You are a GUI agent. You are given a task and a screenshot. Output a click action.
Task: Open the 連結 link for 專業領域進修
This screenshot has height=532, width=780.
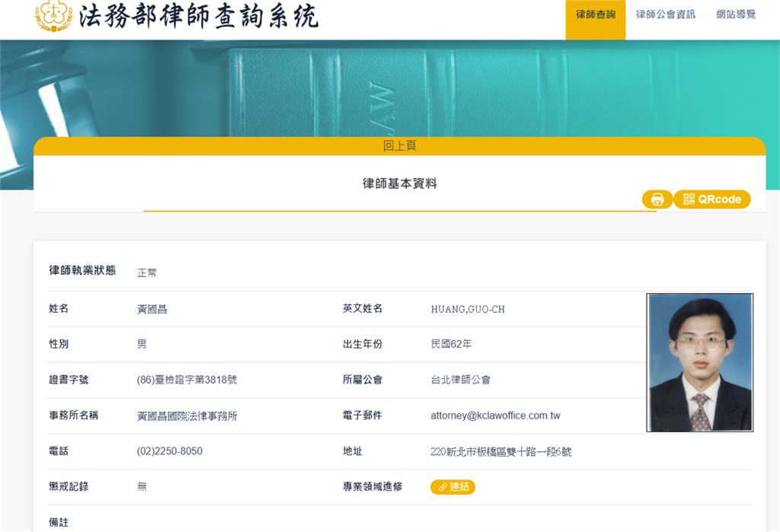click(453, 486)
